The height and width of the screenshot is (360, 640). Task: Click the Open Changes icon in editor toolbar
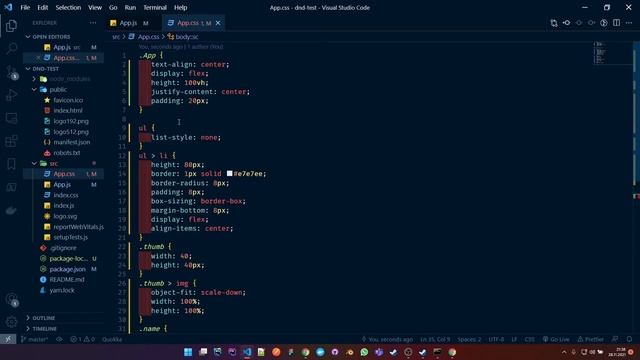[553, 23]
